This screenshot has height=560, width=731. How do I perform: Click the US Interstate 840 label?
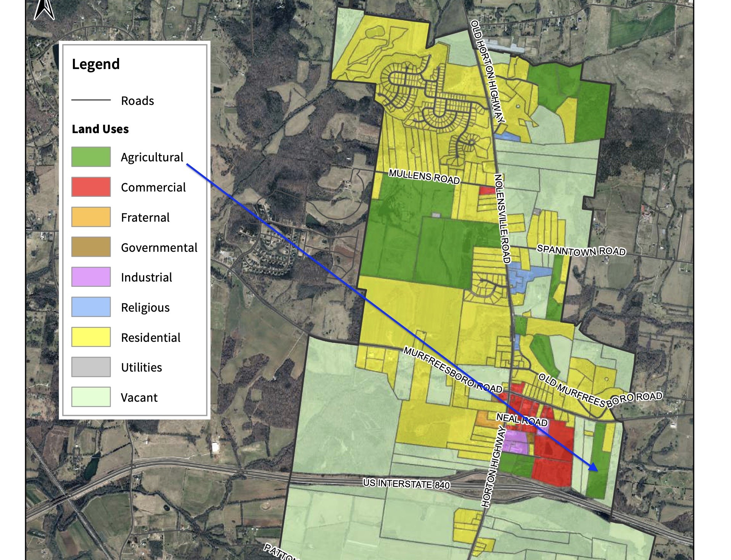pos(406,484)
